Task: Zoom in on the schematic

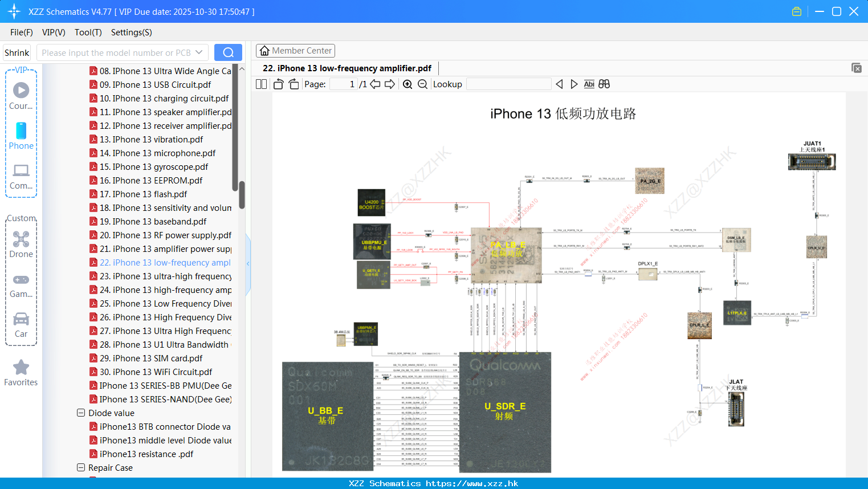Action: click(407, 84)
